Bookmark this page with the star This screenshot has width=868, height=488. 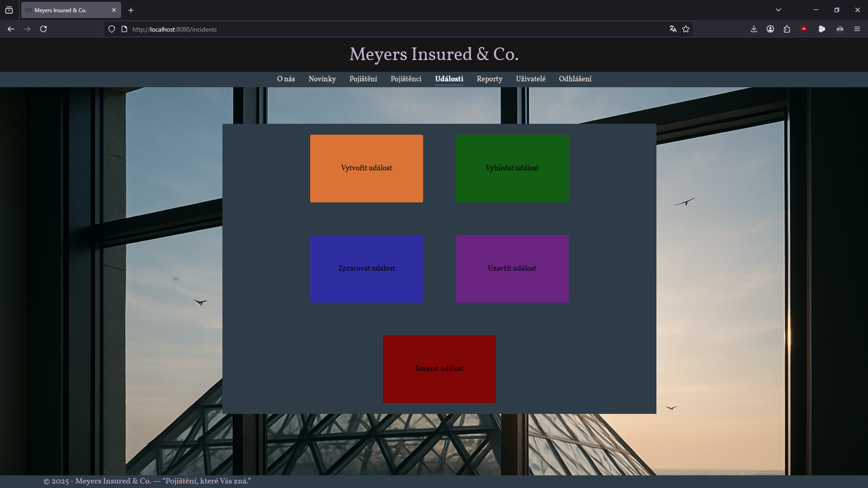click(x=685, y=29)
